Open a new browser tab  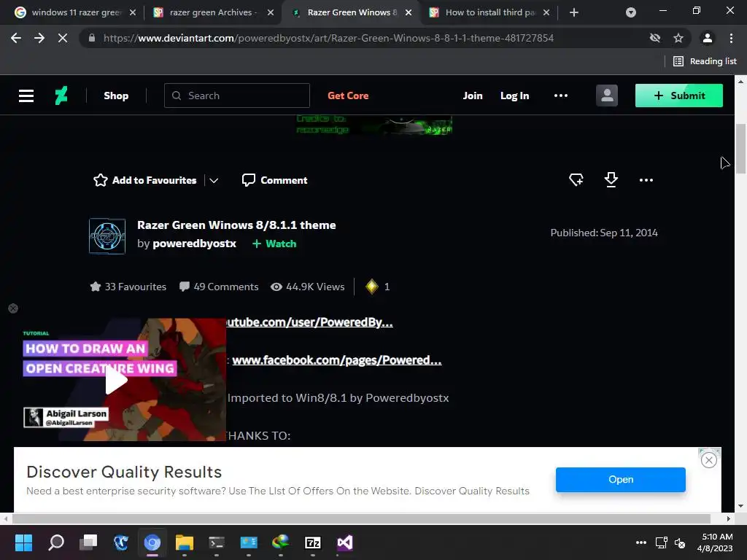[x=574, y=12]
